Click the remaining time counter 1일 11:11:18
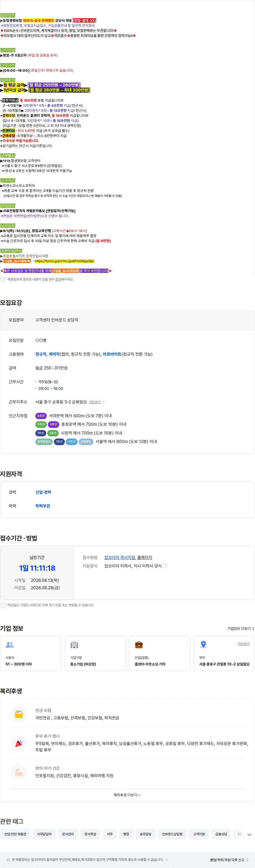The width and height of the screenshot is (255, 868). (37, 568)
